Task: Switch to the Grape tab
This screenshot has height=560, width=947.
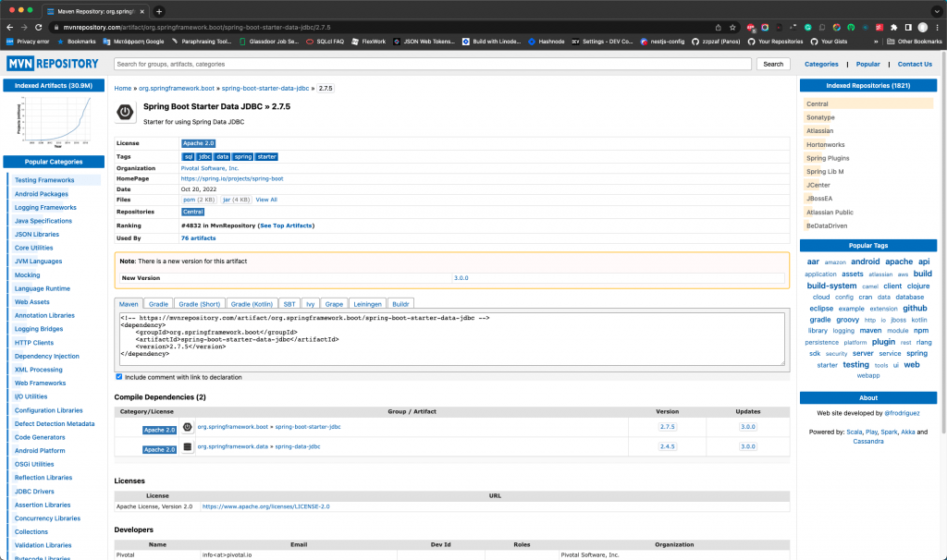Action: pos(334,304)
